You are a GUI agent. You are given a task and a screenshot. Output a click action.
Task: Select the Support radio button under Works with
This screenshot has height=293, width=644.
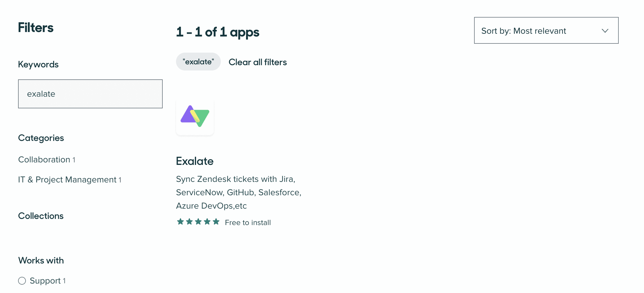[22, 281]
